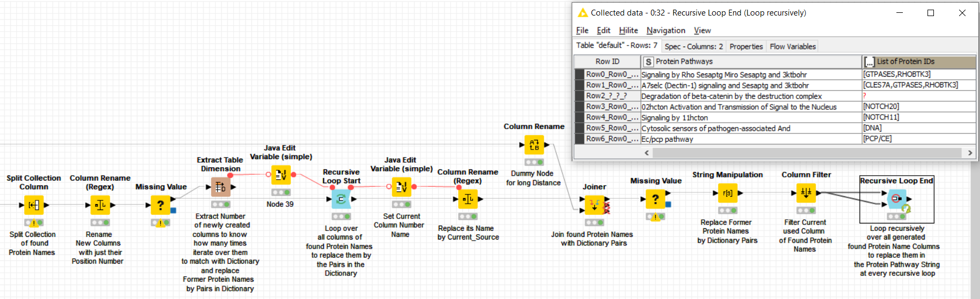
Task: Click the Missing Value node after the Joiner
Action: [x=655, y=199]
